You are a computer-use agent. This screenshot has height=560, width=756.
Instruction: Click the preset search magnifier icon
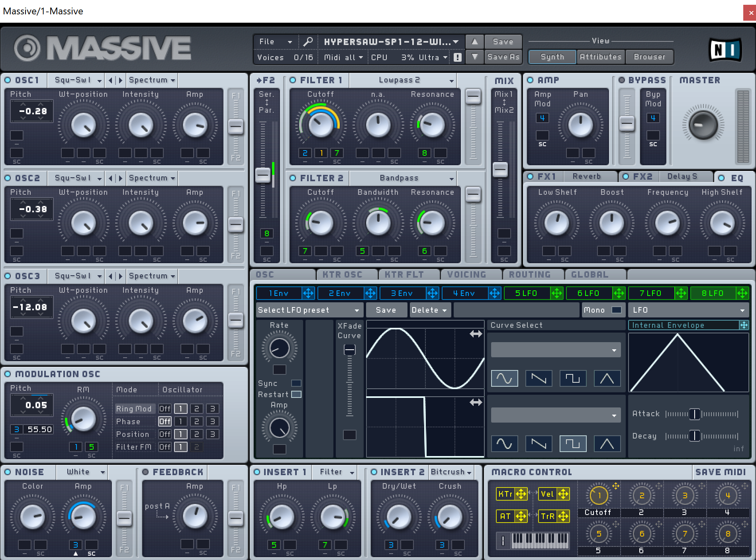(x=308, y=41)
